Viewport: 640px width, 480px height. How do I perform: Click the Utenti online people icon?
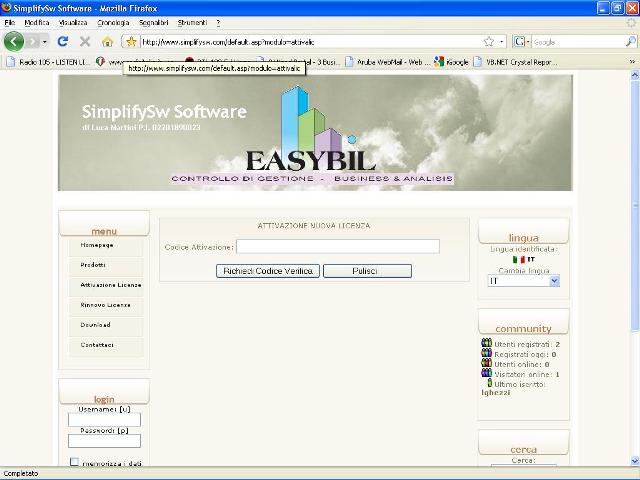[487, 363]
